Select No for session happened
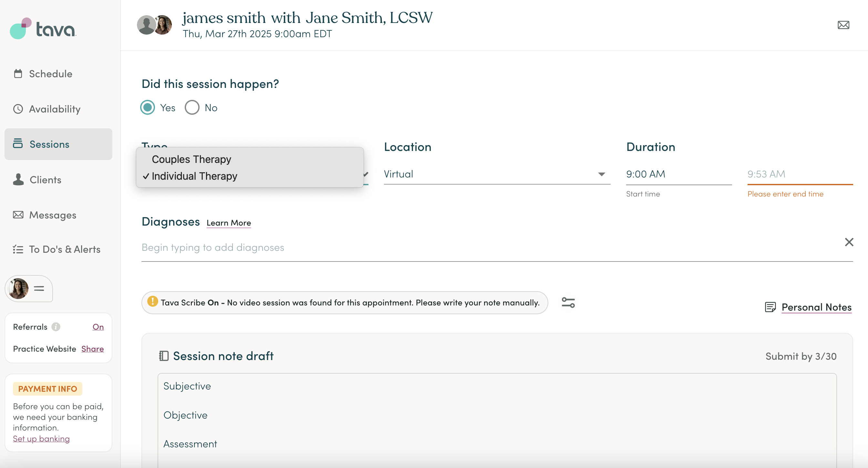This screenshot has height=468, width=868. (x=192, y=108)
